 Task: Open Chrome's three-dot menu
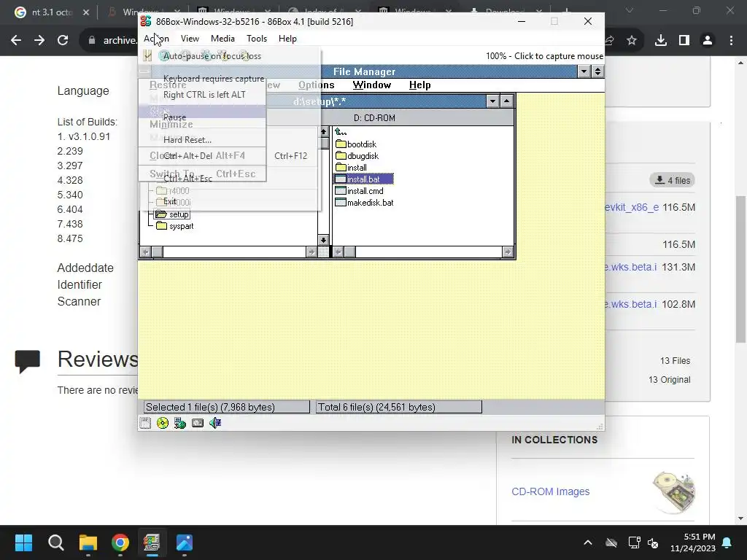coord(731,41)
